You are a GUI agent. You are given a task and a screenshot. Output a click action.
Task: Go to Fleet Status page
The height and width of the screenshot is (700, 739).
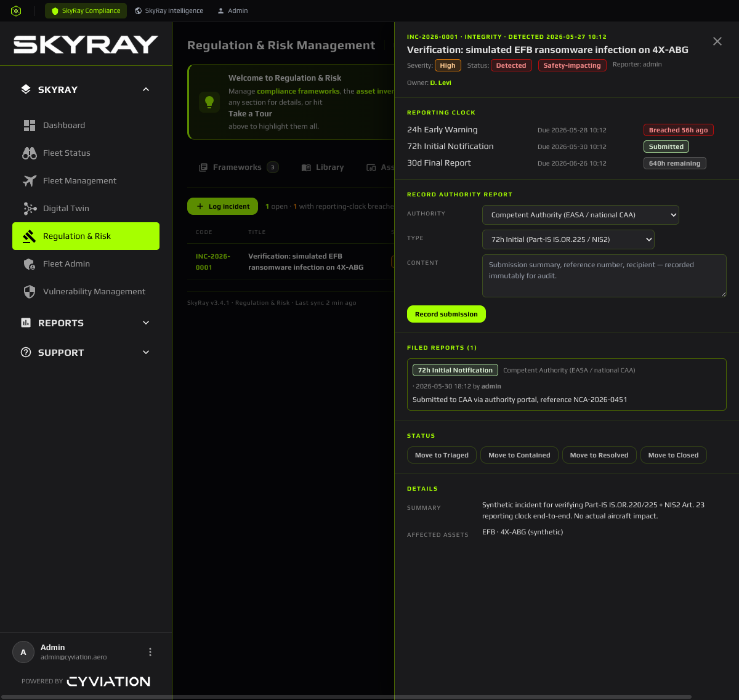click(86, 153)
